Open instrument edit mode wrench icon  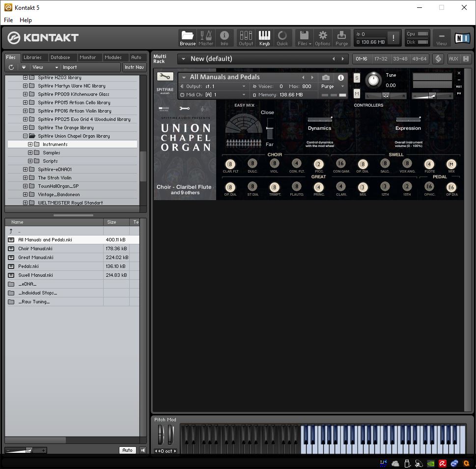pyautogui.click(x=165, y=77)
